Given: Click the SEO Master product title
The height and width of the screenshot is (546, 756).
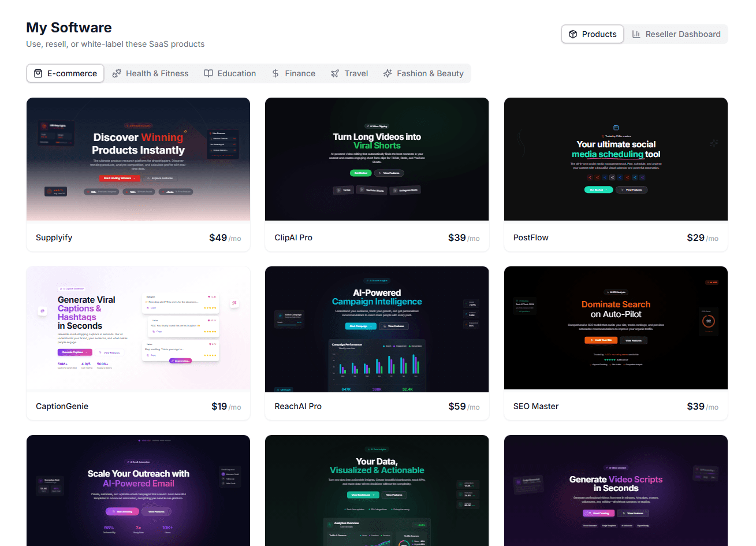Looking at the screenshot, I should point(535,406).
